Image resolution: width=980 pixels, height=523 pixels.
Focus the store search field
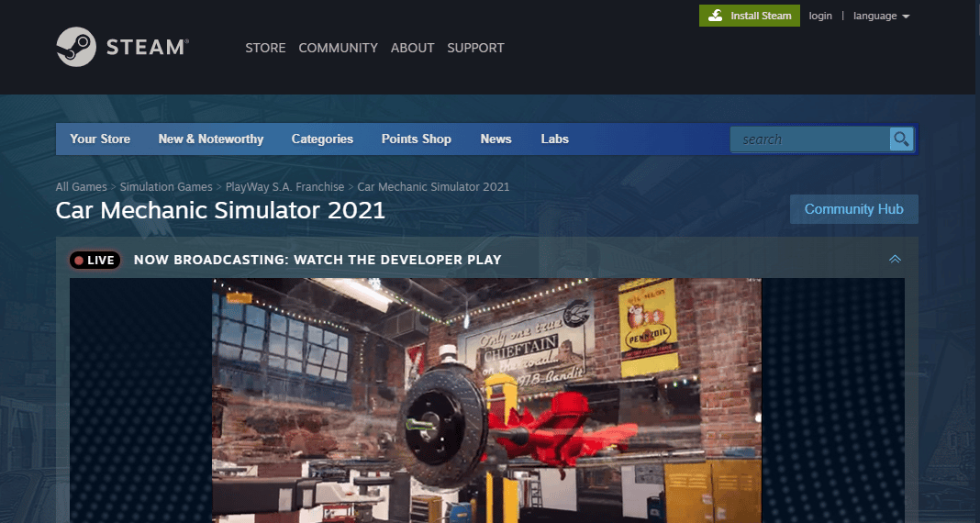coord(810,139)
